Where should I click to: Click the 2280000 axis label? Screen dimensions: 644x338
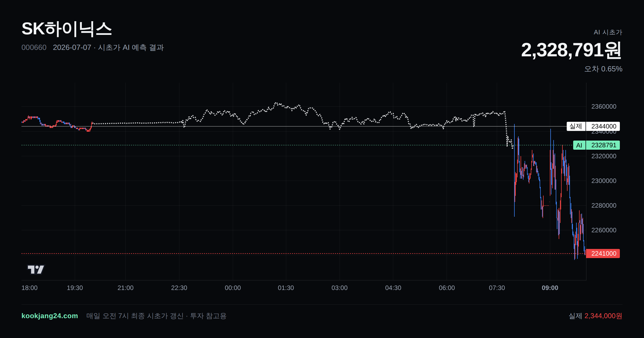coord(604,205)
